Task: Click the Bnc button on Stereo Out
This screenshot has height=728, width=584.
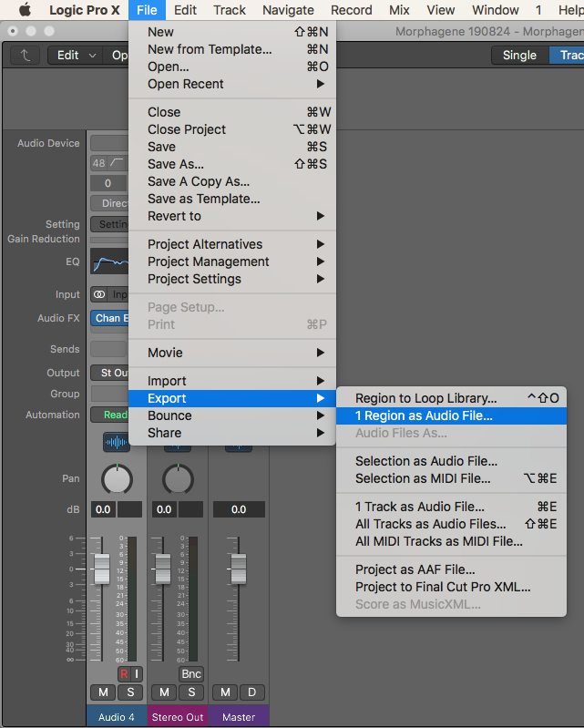Action: (x=190, y=673)
